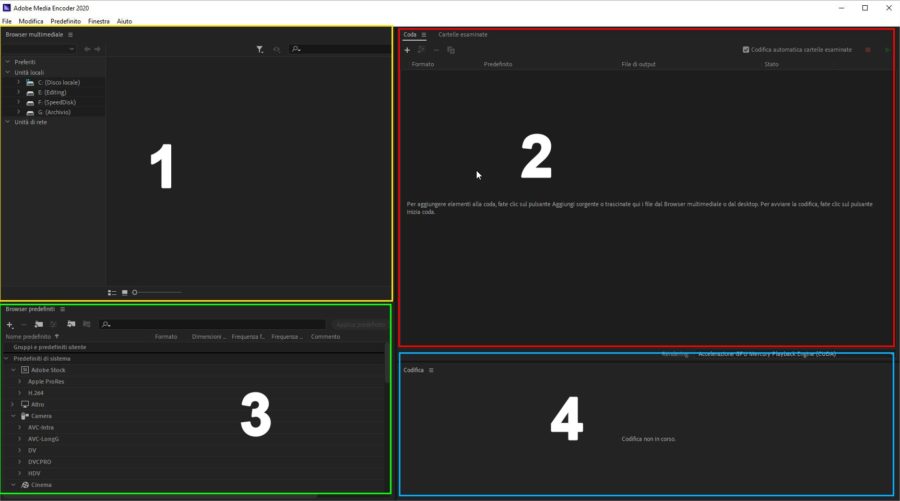The width and height of the screenshot is (900, 501).
Task: Expand the E: (Editing) drive
Action: click(x=19, y=92)
